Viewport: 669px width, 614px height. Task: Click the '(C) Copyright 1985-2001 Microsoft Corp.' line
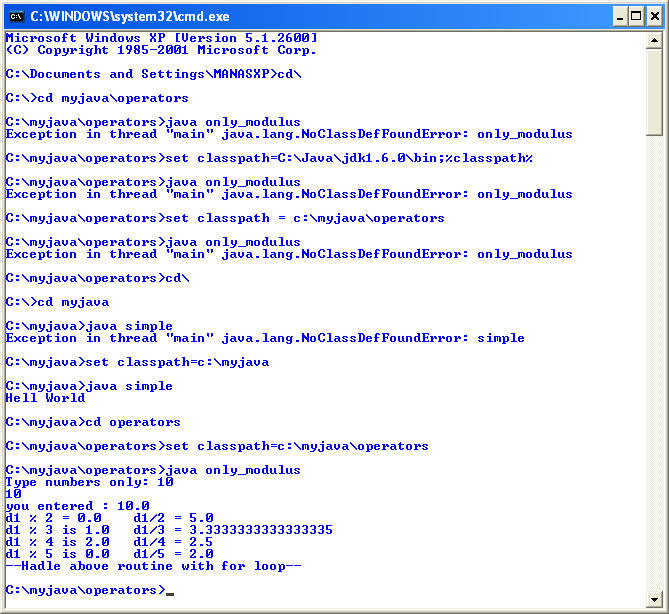coord(161,50)
